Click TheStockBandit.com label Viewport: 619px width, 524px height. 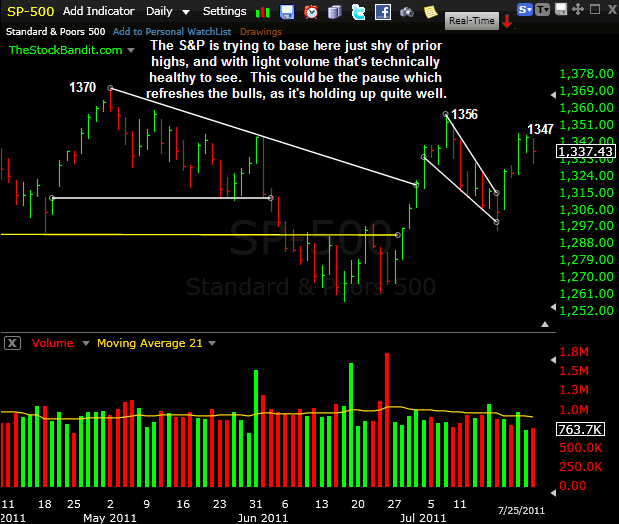[x=66, y=50]
